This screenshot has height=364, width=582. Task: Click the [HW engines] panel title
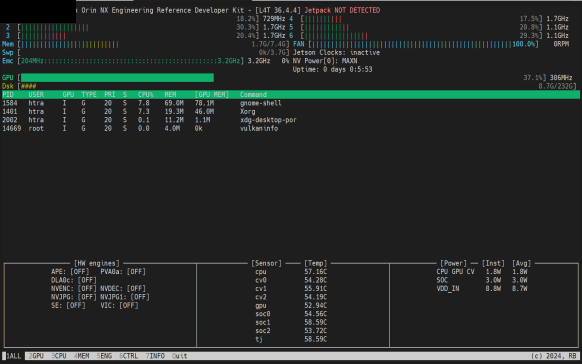[x=97, y=263]
